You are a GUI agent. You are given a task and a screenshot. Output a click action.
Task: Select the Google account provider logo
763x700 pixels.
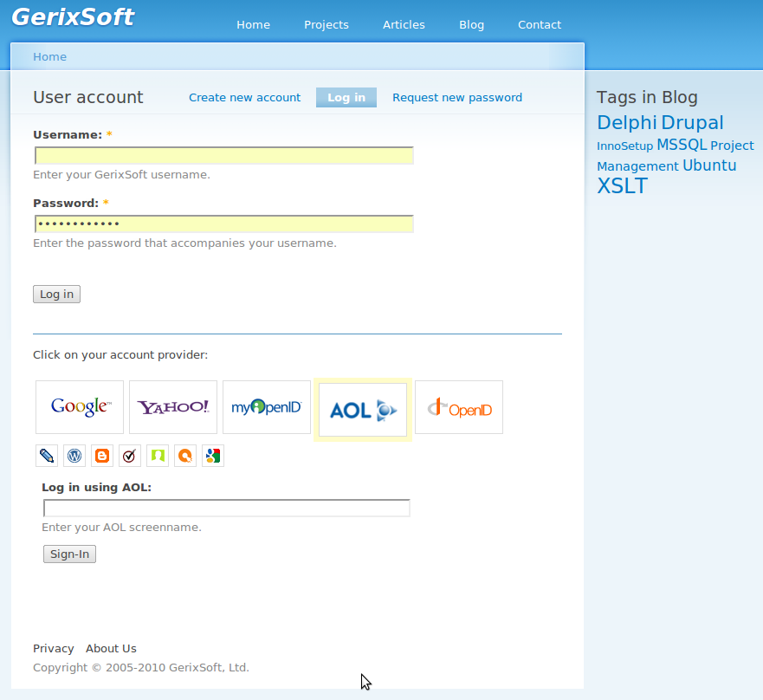tap(80, 407)
